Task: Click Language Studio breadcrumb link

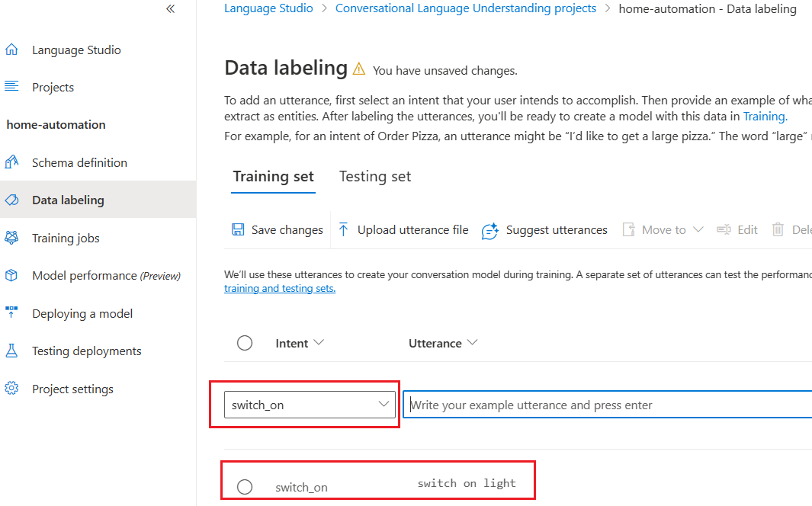Action: click(x=268, y=8)
